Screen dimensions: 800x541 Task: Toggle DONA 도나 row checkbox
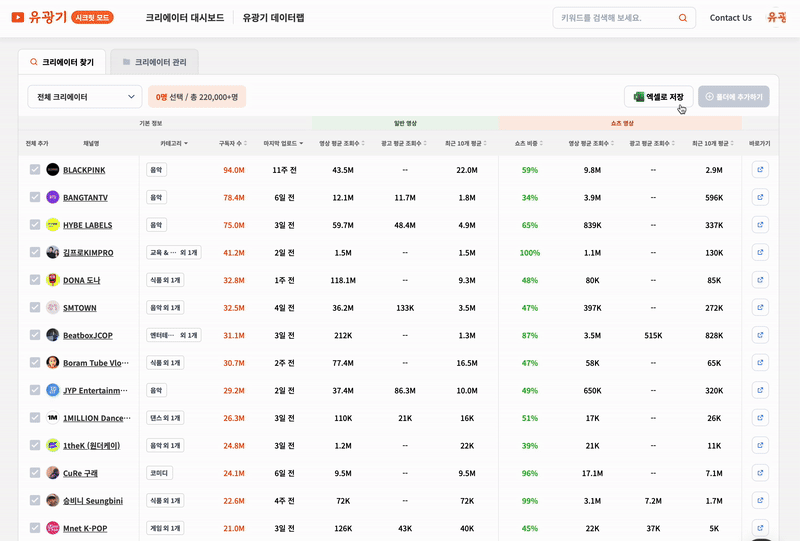click(35, 280)
